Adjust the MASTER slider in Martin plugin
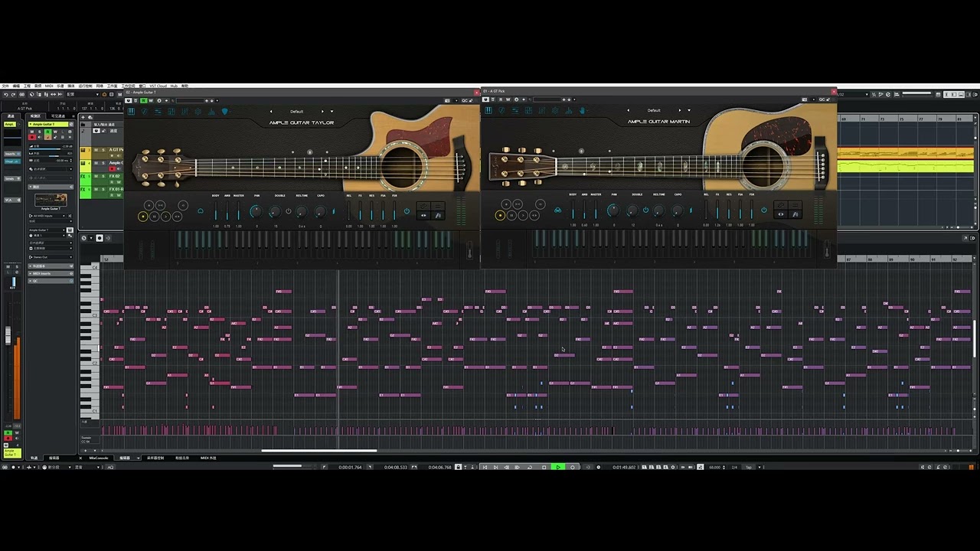The height and width of the screenshot is (551, 980). click(596, 210)
